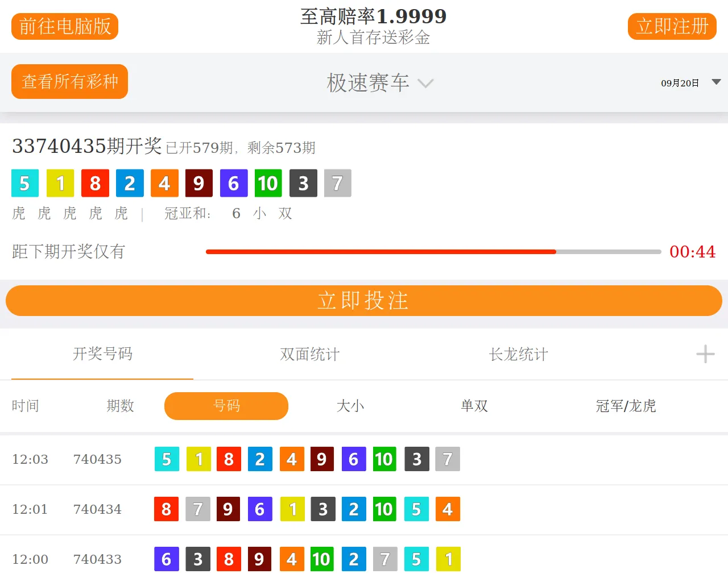728x582 pixels.
Task: Click dark red number 9 ball in row 740435
Action: pos(322,459)
